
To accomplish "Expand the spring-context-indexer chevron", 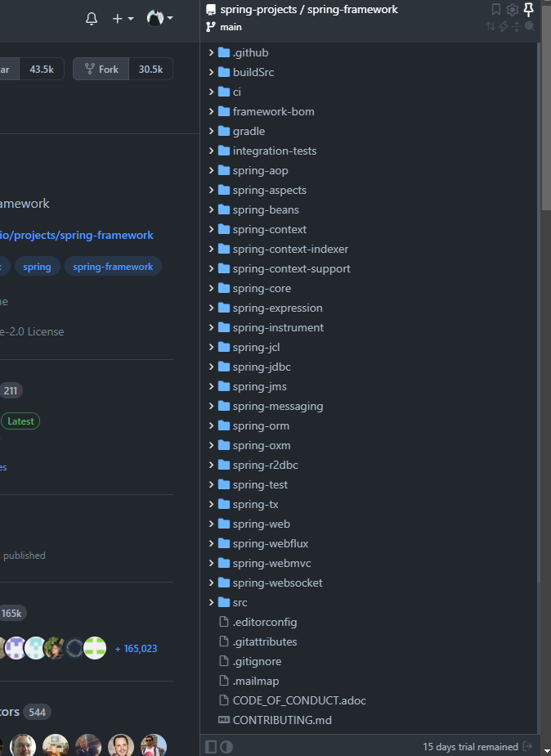I will pos(211,249).
